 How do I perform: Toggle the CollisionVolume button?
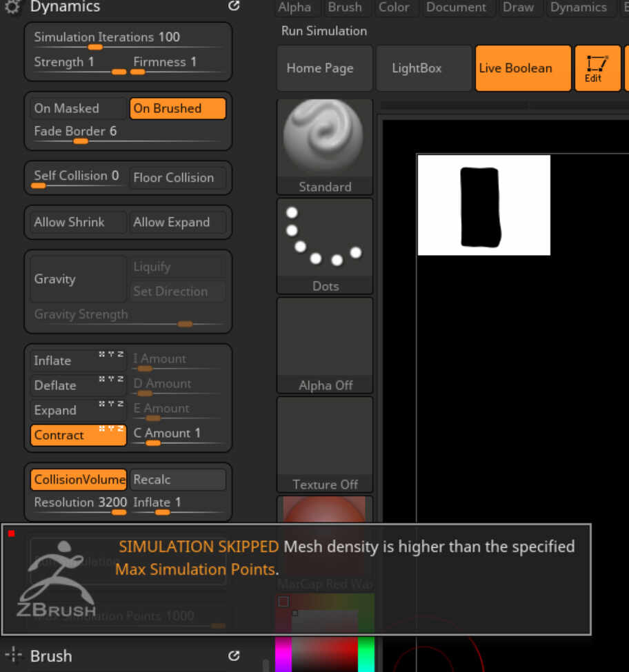point(79,480)
